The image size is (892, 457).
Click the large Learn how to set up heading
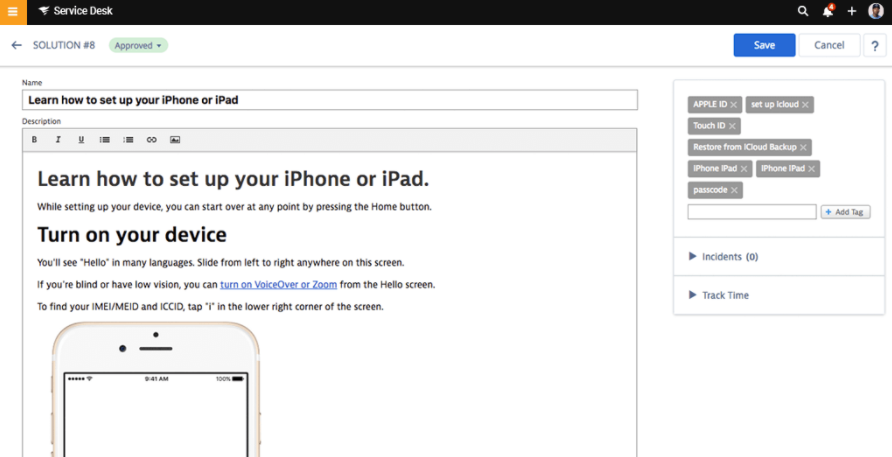(x=233, y=179)
